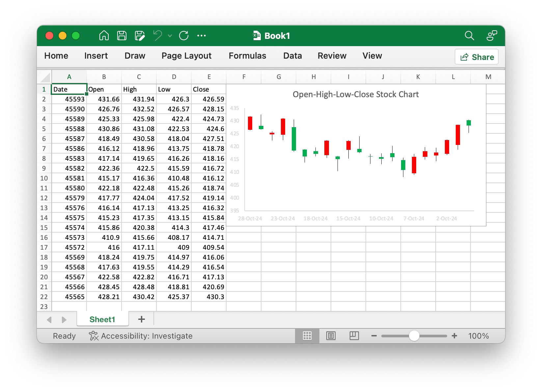Add a new sheet with plus button
This screenshot has width=542, height=392.
(142, 319)
